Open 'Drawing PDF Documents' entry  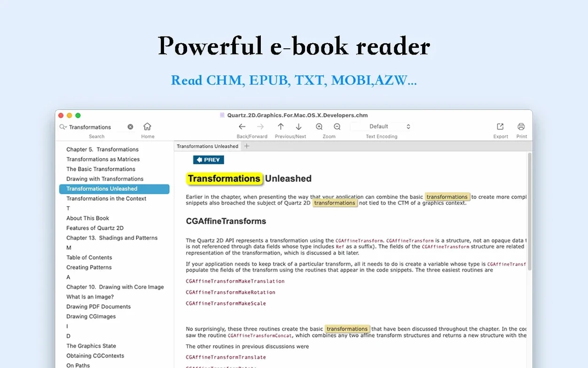[x=99, y=307]
